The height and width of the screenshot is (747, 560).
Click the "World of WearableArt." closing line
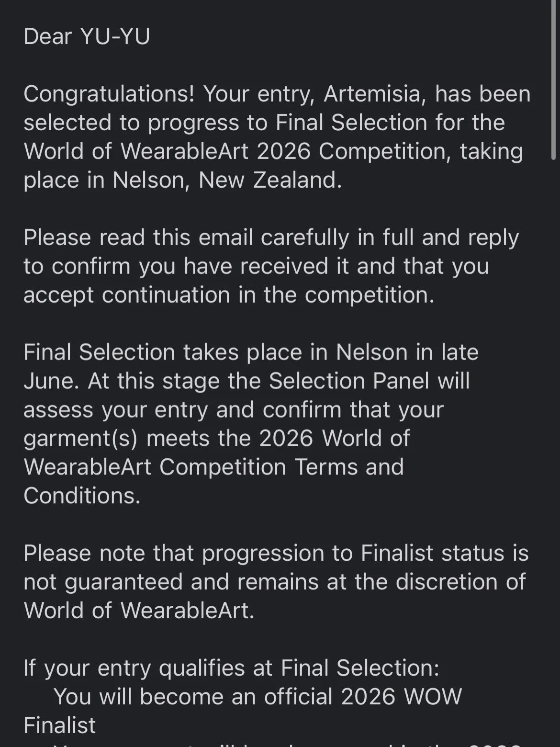pyautogui.click(x=139, y=611)
